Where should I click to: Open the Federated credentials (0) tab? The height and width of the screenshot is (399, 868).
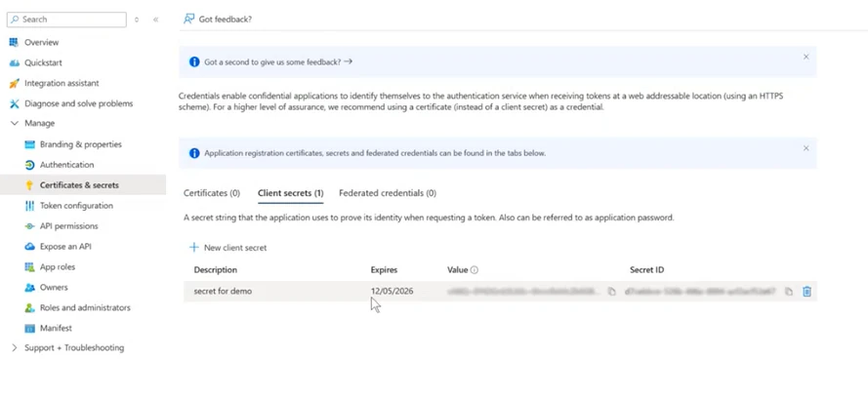388,193
